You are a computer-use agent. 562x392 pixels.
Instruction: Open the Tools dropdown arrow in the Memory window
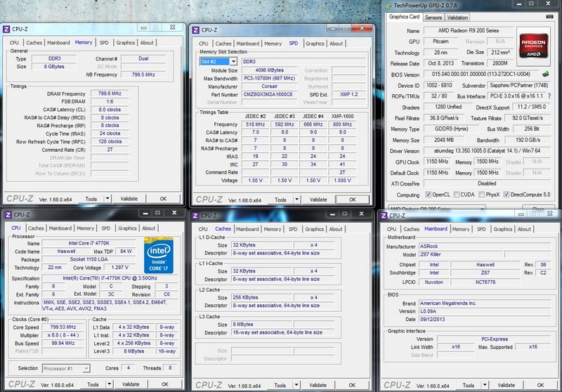107,199
